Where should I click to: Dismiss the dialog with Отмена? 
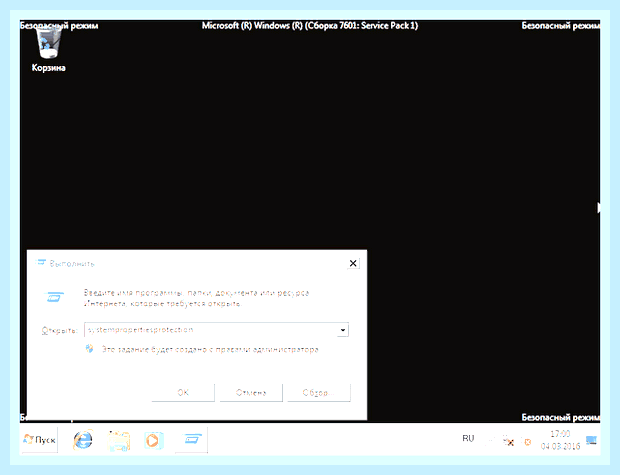pos(251,393)
